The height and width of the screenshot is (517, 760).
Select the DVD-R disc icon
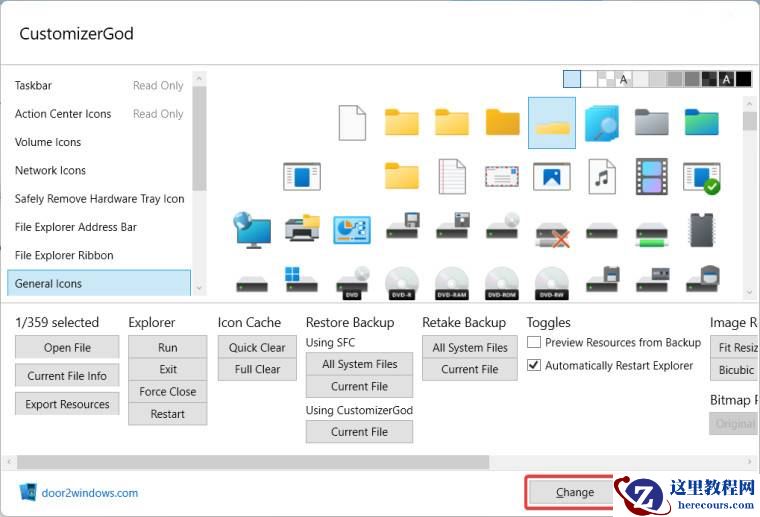tap(402, 283)
